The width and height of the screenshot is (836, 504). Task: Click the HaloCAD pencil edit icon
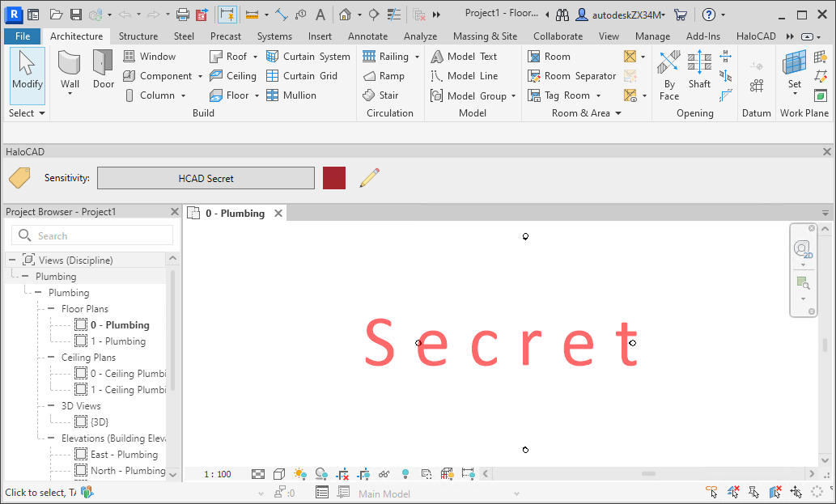coord(369,178)
